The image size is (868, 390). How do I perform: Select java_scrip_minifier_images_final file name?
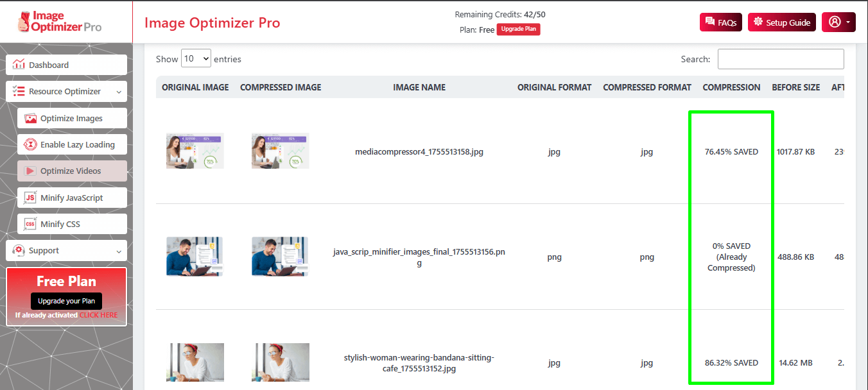click(419, 257)
